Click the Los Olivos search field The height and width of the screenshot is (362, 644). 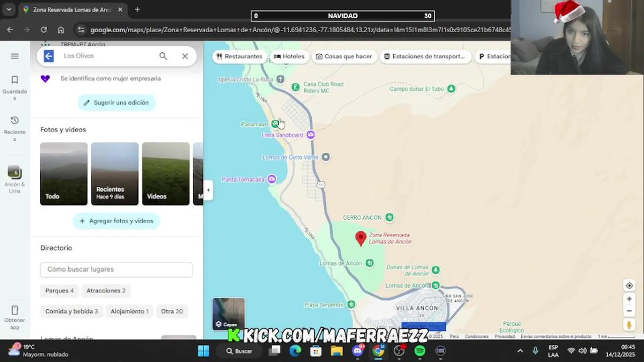(x=106, y=56)
